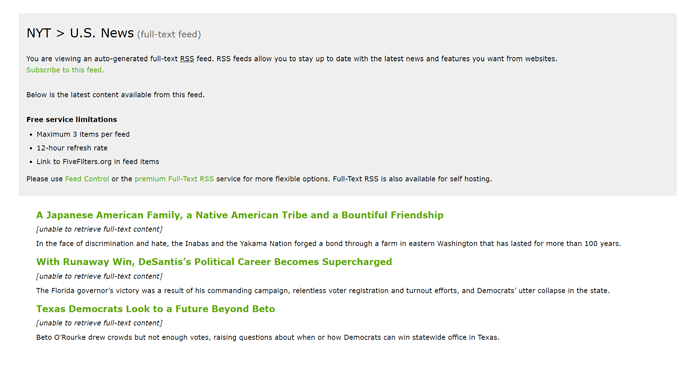Click the NYT > U.S. News heading

click(x=80, y=33)
